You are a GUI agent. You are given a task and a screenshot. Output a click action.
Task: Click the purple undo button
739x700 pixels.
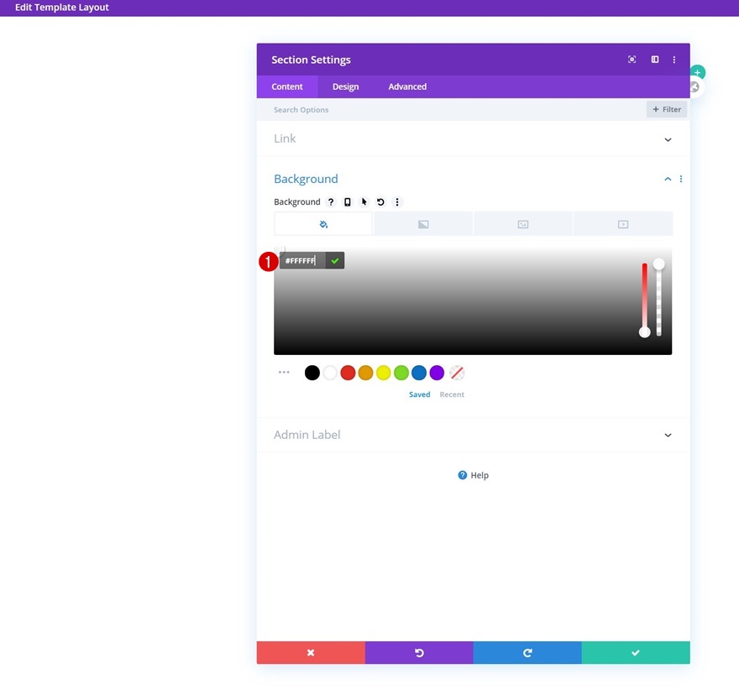(419, 652)
